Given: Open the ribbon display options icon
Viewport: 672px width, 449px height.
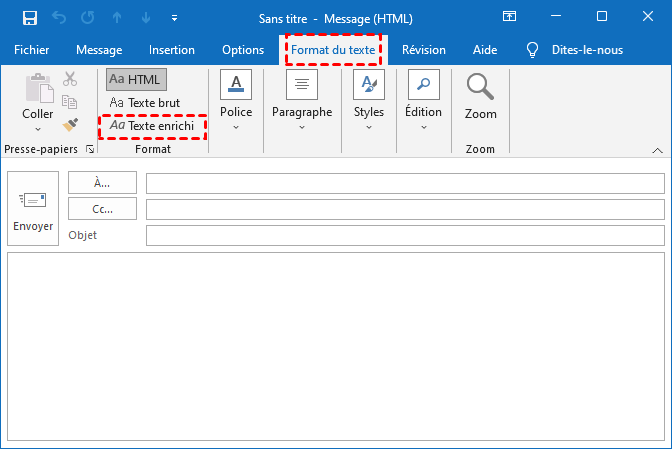Looking at the screenshot, I should point(509,17).
